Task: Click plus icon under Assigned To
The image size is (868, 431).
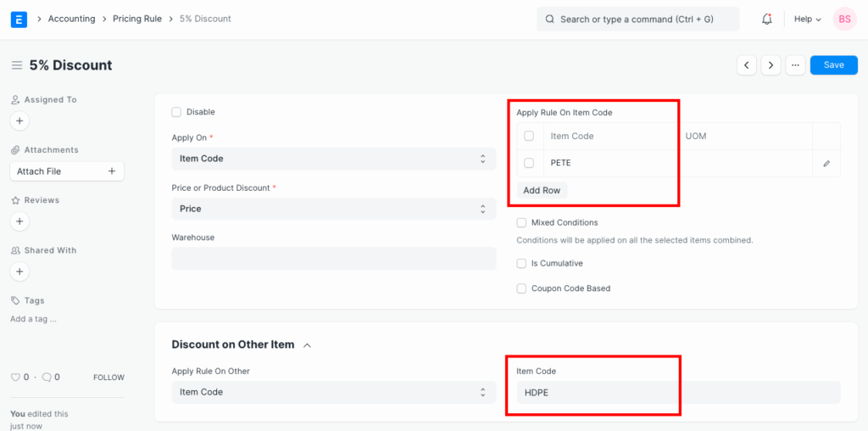Action: 19,121
